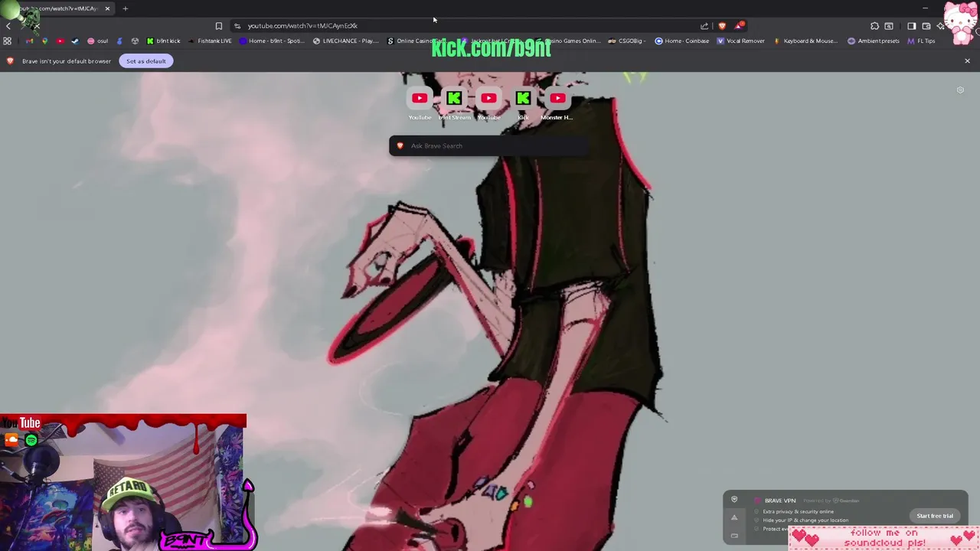Viewport: 980px width, 551px height.
Task: Open the FL Tips bookmark
Action: [921, 41]
